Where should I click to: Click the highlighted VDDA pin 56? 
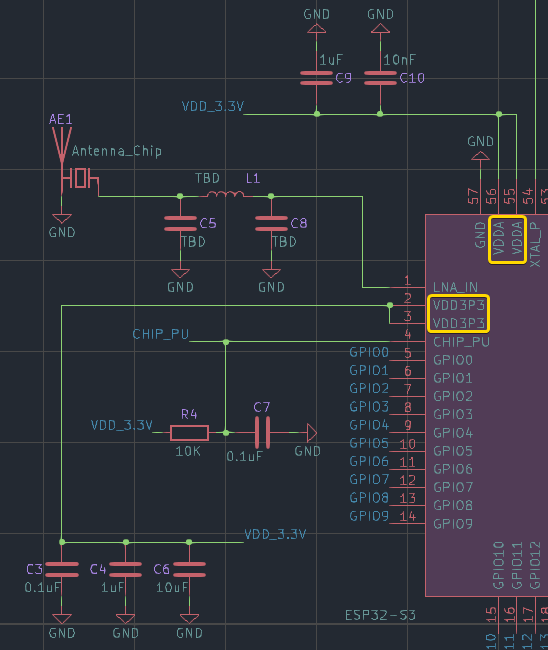point(499,238)
